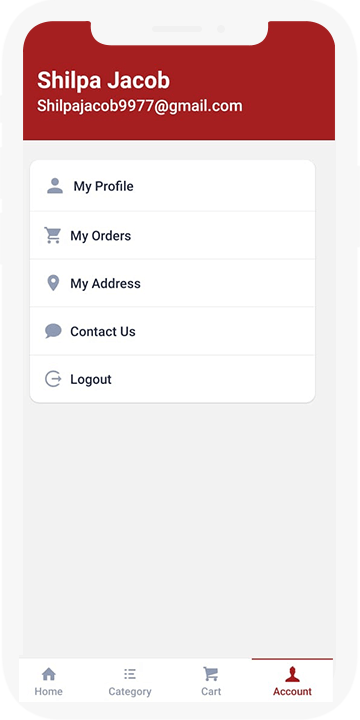Select the My Address text label
The height and width of the screenshot is (720, 360).
click(105, 284)
